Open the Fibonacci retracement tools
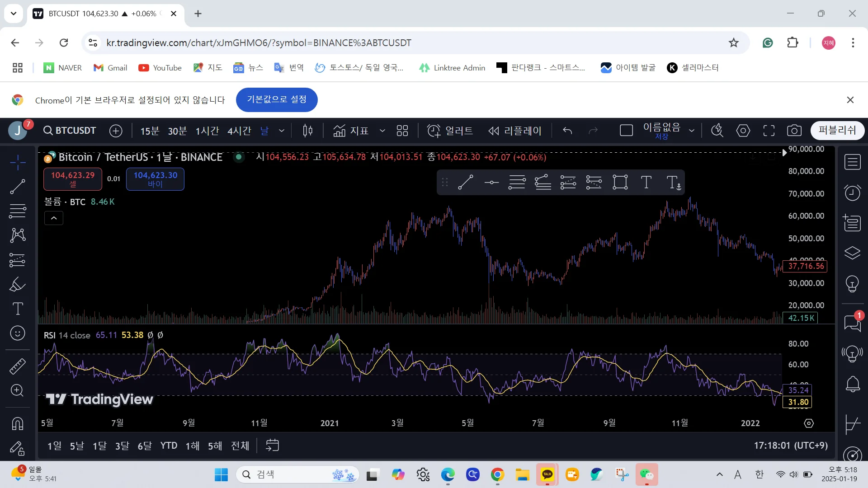The width and height of the screenshot is (868, 488). pyautogui.click(x=18, y=211)
